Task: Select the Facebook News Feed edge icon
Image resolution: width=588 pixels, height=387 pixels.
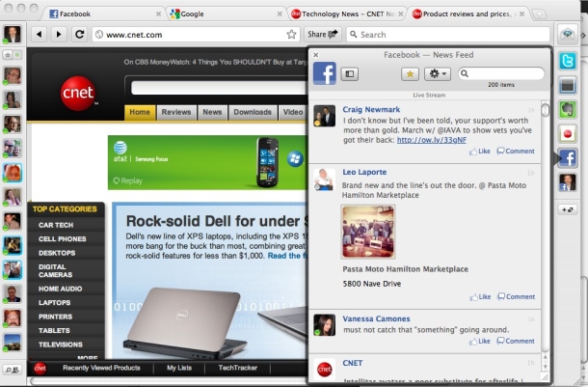Action: pos(568,158)
